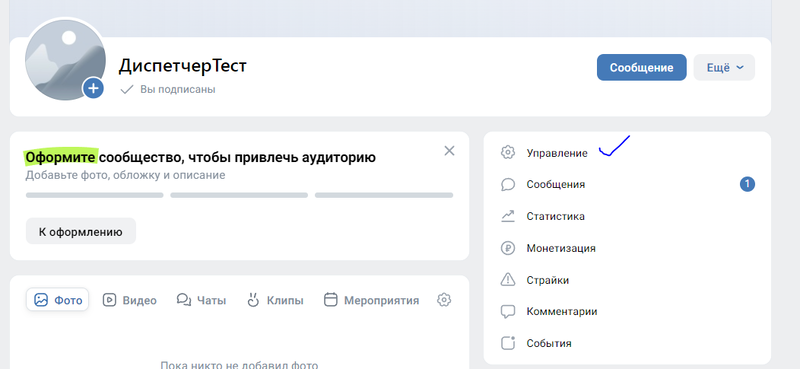Click the Оформите сообщество heading text

point(201,157)
